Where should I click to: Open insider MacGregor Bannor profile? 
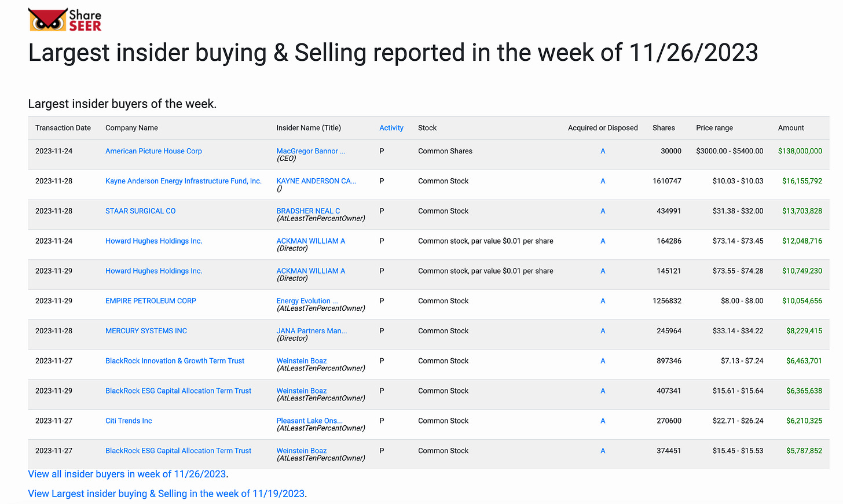(x=311, y=151)
